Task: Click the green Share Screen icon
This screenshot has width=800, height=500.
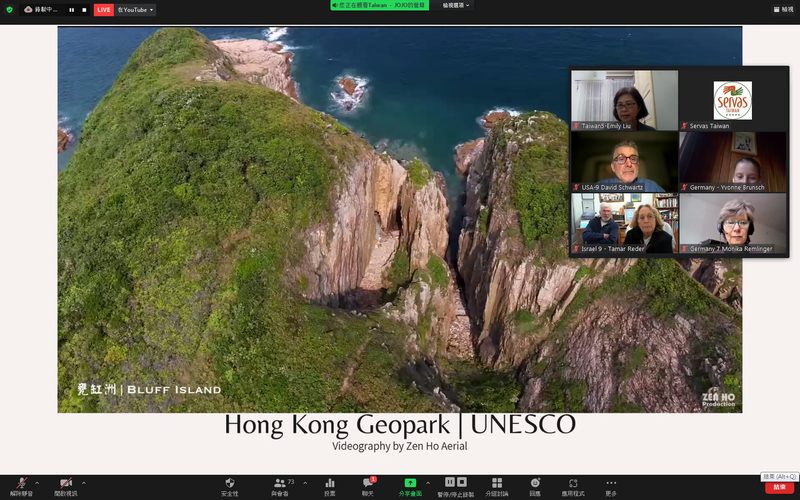Action: click(x=410, y=487)
